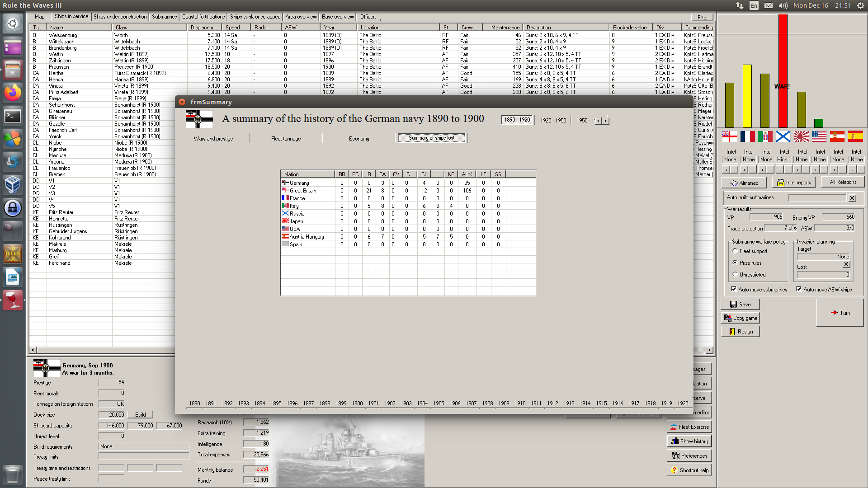Viewport: 868px width, 488px height.
Task: Switch to the Fleet tonnage tab
Action: click(286, 139)
